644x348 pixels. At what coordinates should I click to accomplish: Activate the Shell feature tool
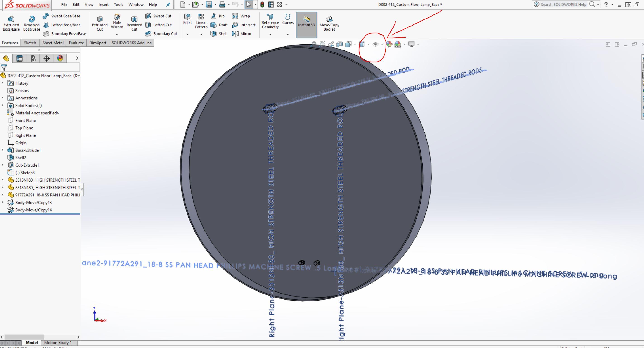[x=219, y=34]
